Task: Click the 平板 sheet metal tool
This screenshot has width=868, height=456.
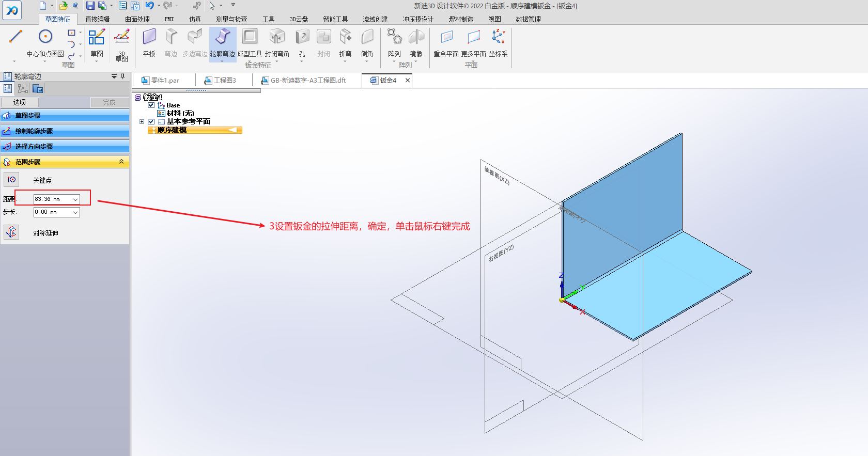Action: pyautogui.click(x=149, y=42)
